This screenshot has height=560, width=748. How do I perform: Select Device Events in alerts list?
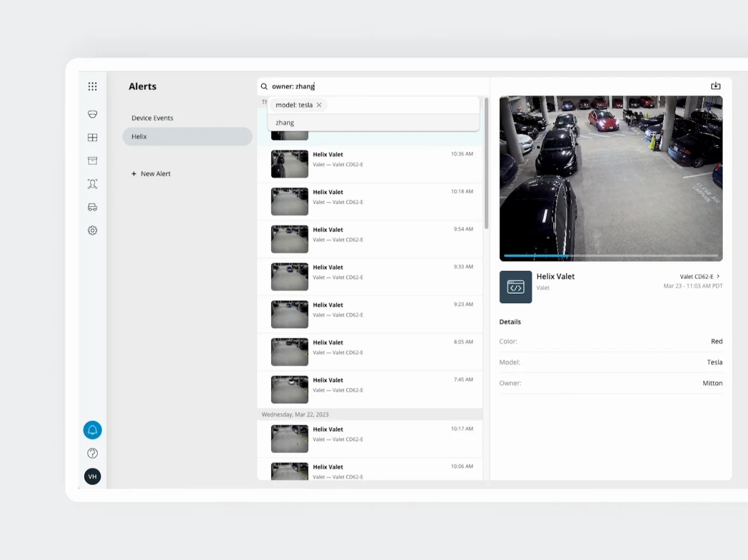point(152,118)
